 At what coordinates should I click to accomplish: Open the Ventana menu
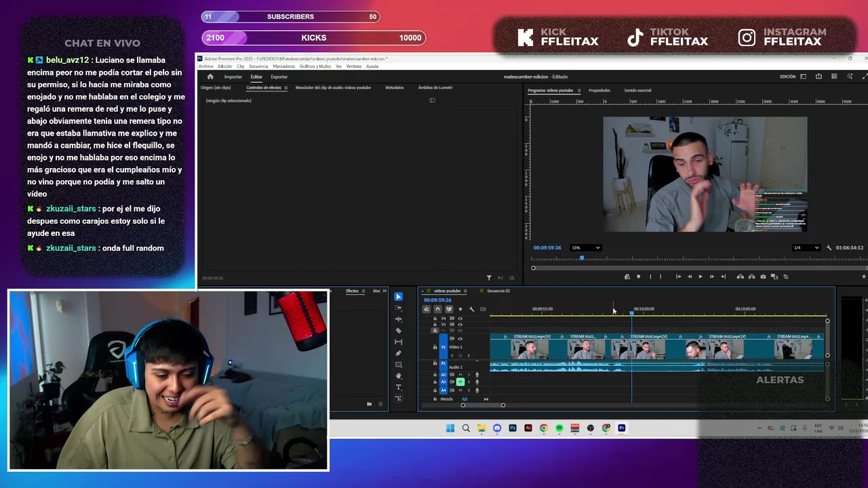[354, 66]
